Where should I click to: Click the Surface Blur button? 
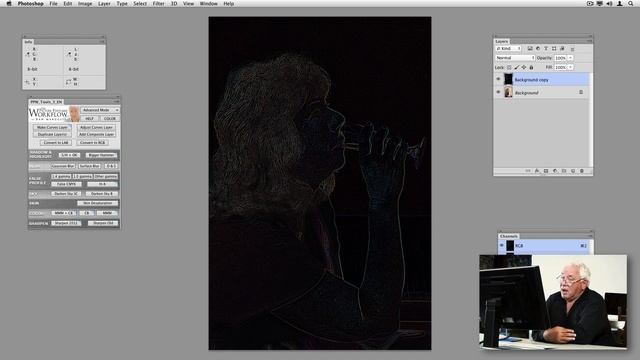tap(89, 166)
